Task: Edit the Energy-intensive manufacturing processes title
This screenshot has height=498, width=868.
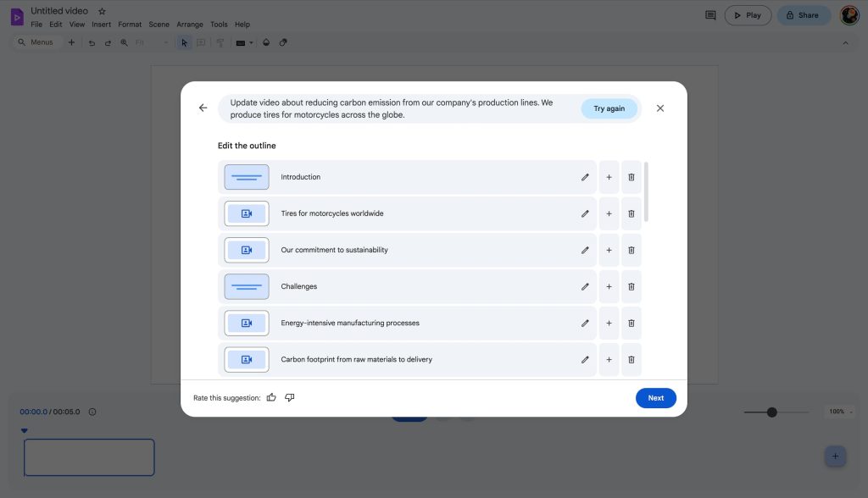Action: (x=585, y=323)
